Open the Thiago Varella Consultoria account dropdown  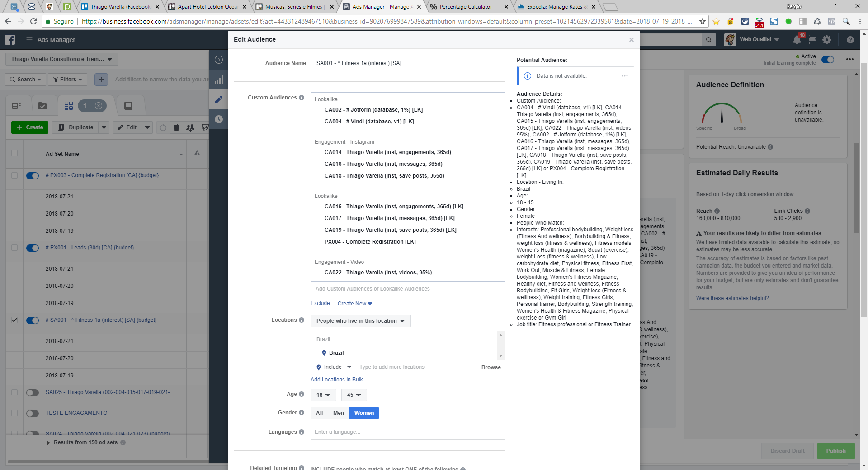click(61, 59)
